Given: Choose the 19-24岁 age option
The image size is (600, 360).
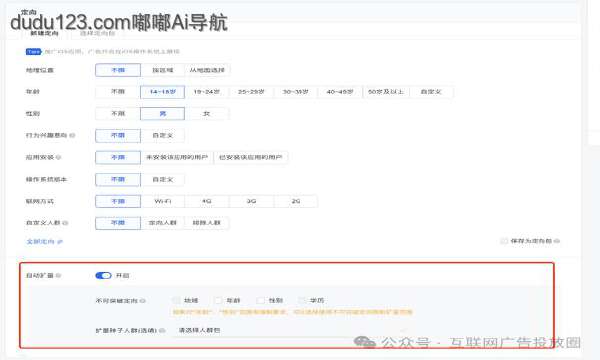Looking at the screenshot, I should 207,92.
